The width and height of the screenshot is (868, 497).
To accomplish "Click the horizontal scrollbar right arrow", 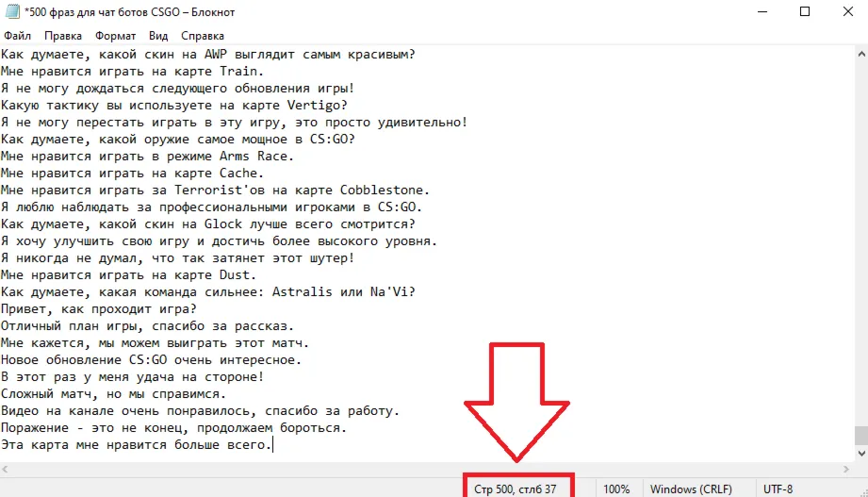I will tap(846, 470).
